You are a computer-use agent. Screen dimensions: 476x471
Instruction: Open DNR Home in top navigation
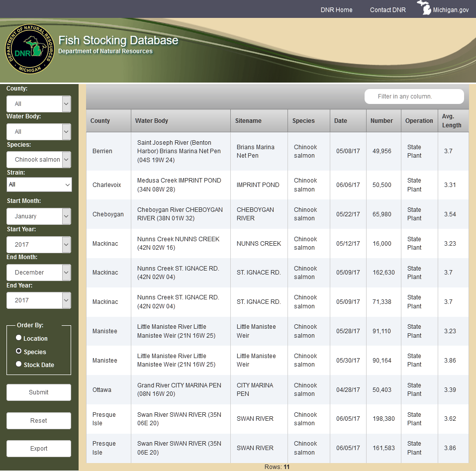click(336, 10)
